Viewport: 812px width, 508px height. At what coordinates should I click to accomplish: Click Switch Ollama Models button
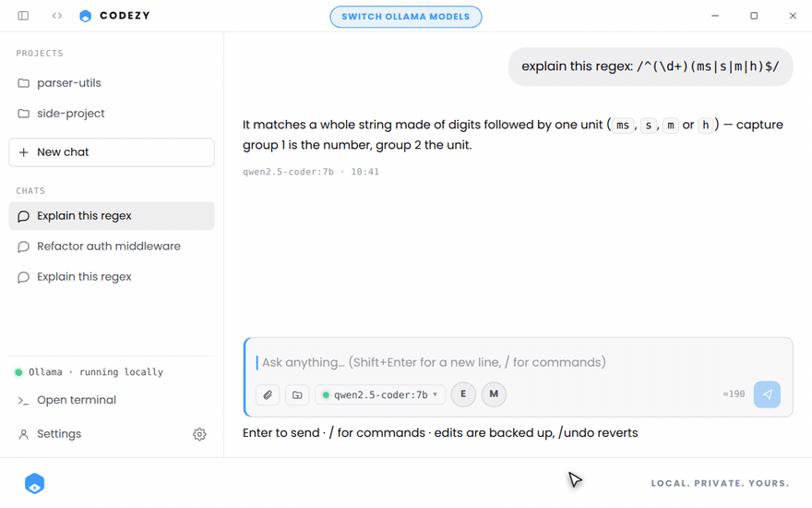click(405, 17)
